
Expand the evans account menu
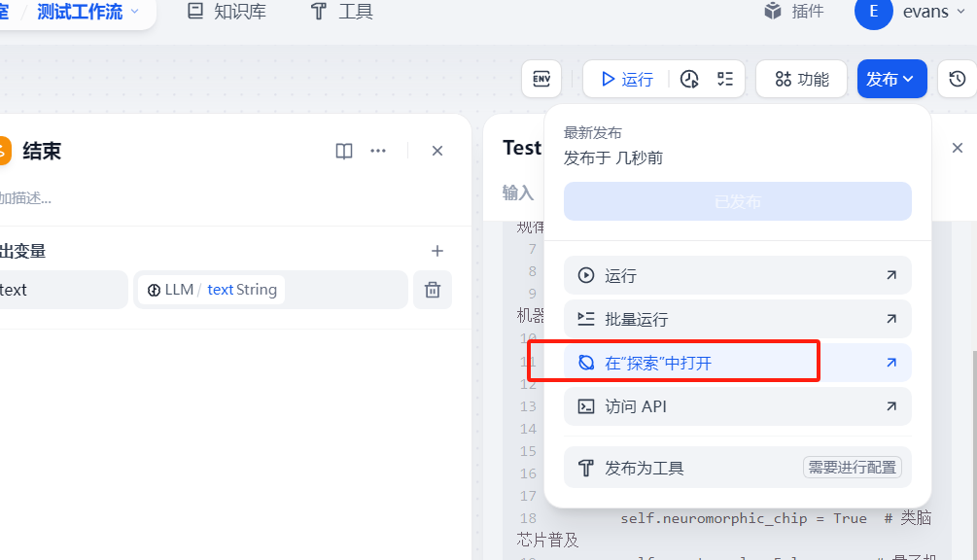[934, 12]
